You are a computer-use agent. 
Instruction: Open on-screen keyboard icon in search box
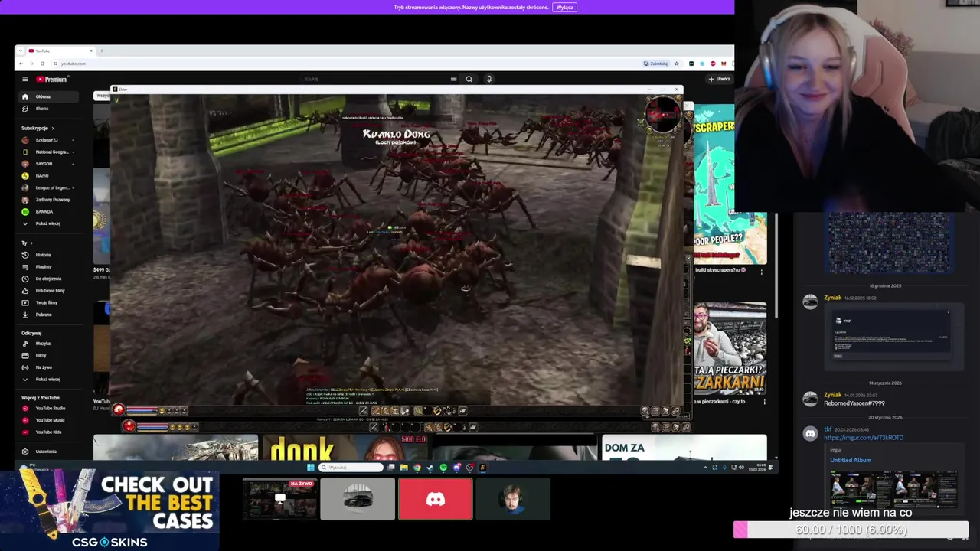pos(453,79)
